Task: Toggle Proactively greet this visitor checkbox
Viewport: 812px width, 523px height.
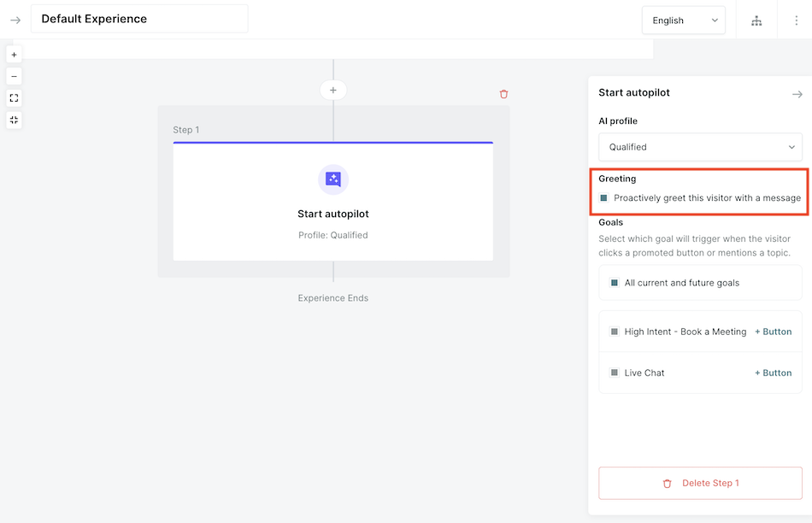Action: tap(603, 197)
